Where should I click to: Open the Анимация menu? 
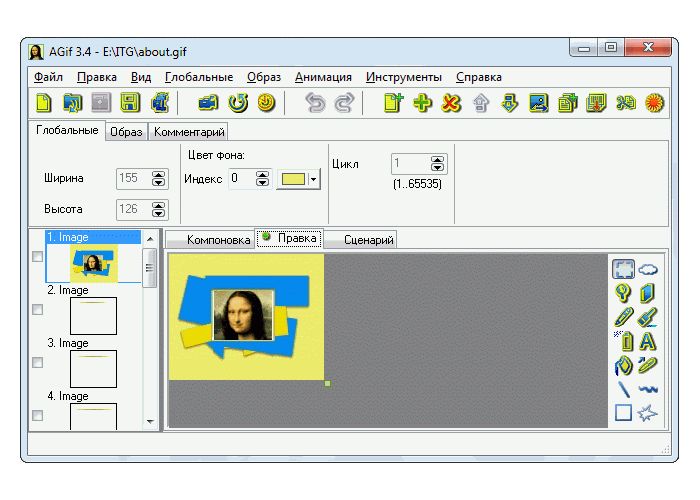coord(323,77)
